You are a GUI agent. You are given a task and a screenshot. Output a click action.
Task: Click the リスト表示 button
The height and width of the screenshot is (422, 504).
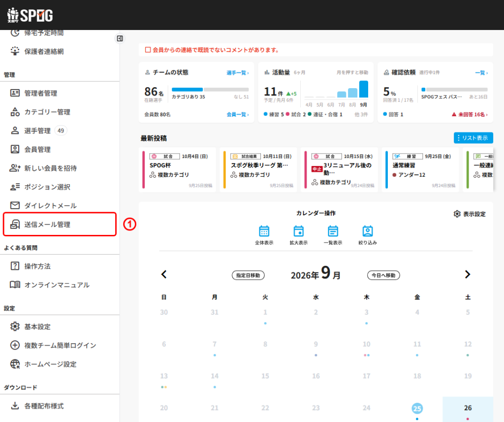473,138
